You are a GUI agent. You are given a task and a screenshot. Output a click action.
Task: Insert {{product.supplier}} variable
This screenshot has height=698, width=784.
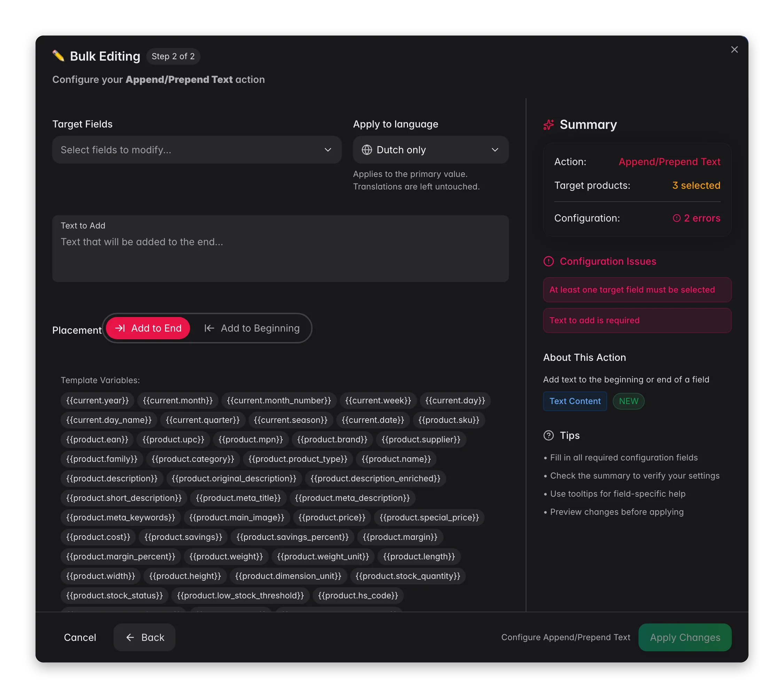coord(421,439)
